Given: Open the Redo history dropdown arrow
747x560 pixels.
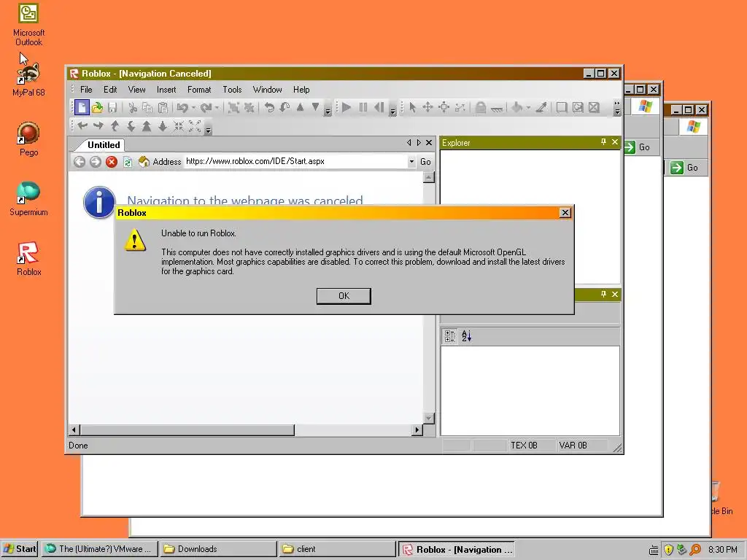Looking at the screenshot, I should (217, 108).
